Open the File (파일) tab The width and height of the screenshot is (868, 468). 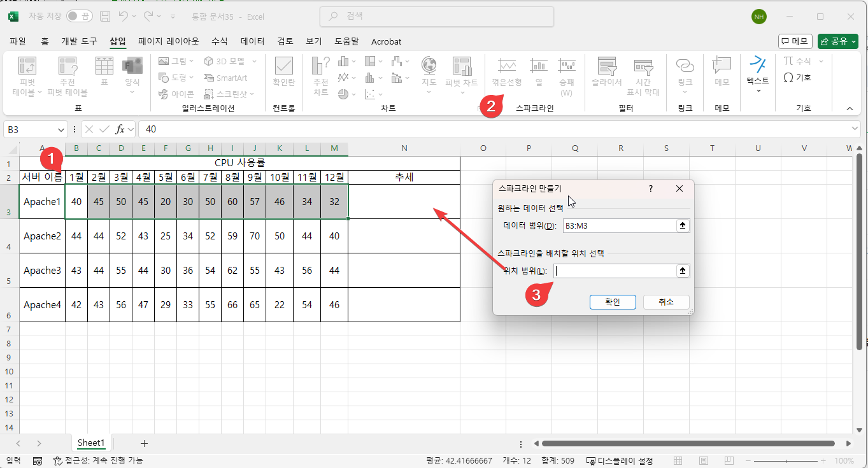(x=18, y=41)
